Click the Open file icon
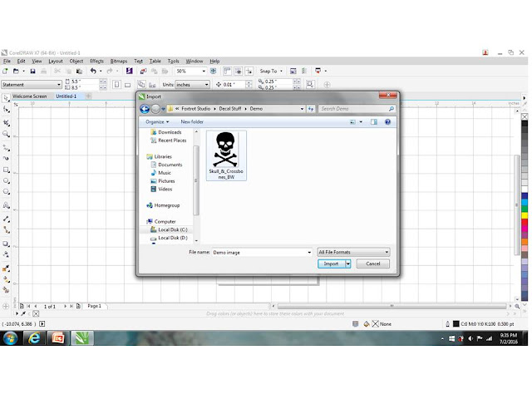 coord(16,71)
